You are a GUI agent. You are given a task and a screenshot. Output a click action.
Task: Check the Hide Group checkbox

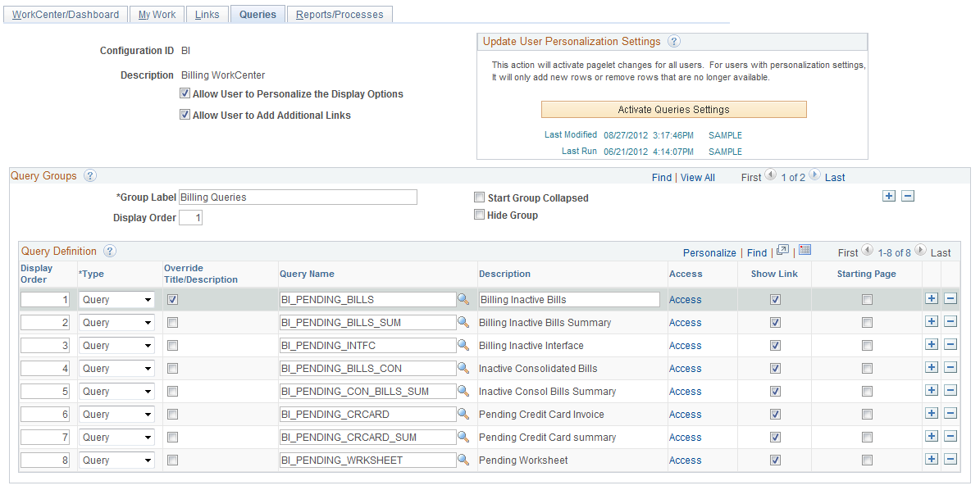[480, 215]
